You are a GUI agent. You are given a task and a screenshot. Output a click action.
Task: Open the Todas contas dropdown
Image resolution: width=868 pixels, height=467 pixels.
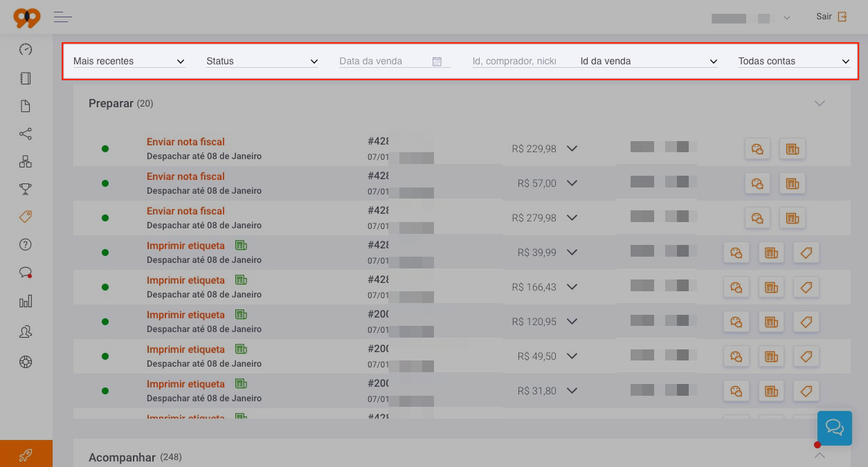point(795,61)
